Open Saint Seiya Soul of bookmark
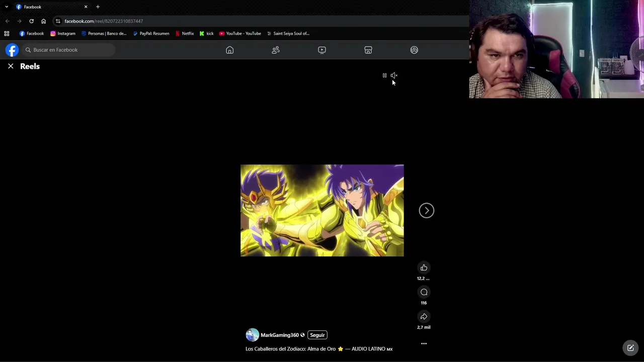 tap(288, 34)
